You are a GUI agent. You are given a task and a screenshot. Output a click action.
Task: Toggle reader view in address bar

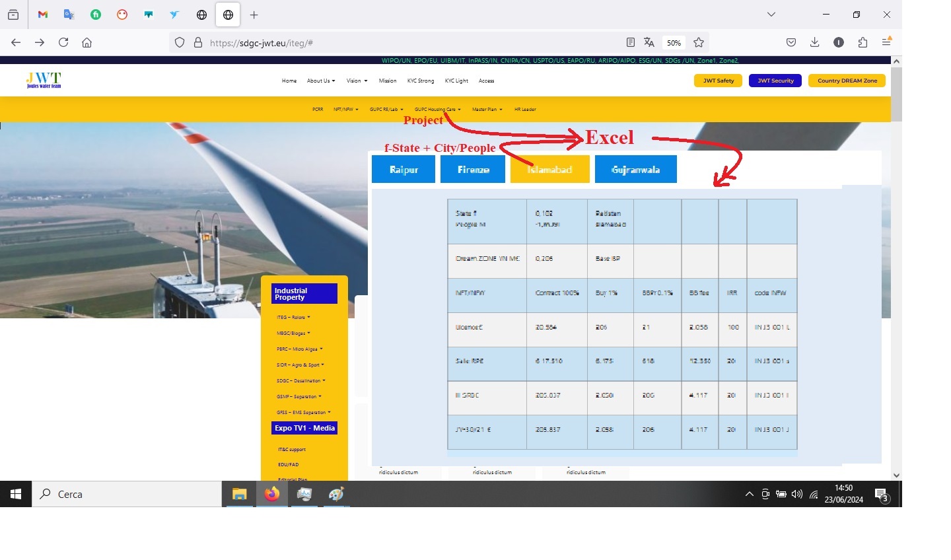[631, 42]
